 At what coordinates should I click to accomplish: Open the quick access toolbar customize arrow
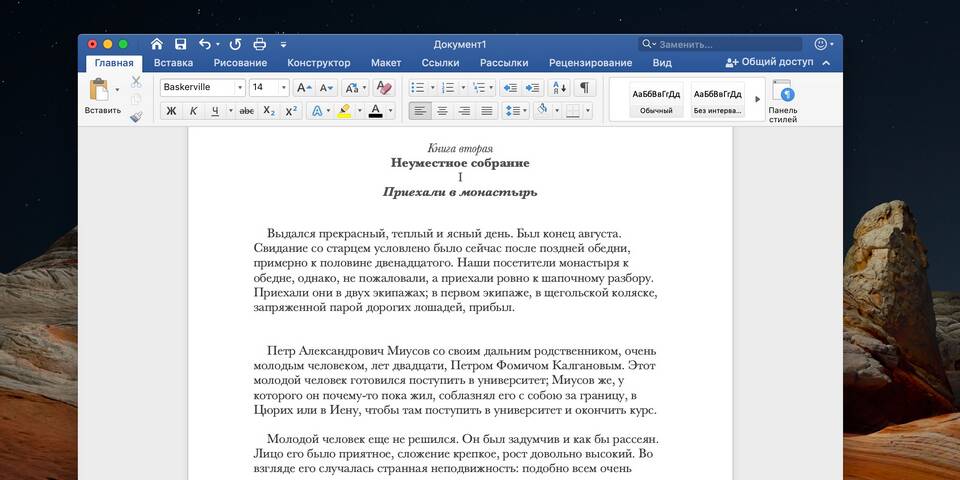click(283, 44)
